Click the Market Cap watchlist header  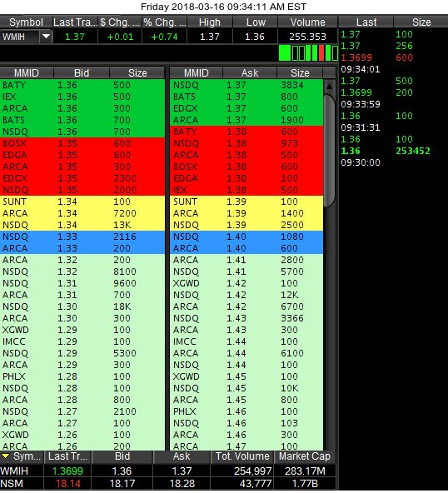coord(305,456)
